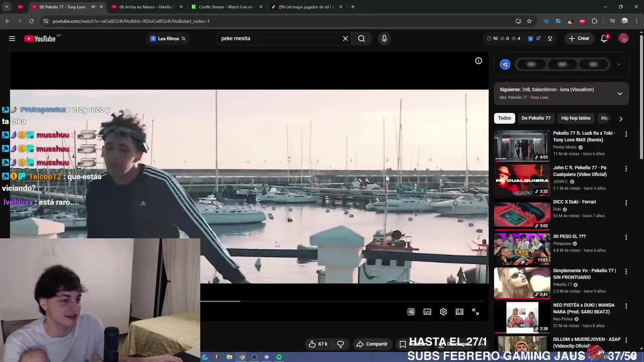Click the vidIQ icon in player controls

coord(411,312)
